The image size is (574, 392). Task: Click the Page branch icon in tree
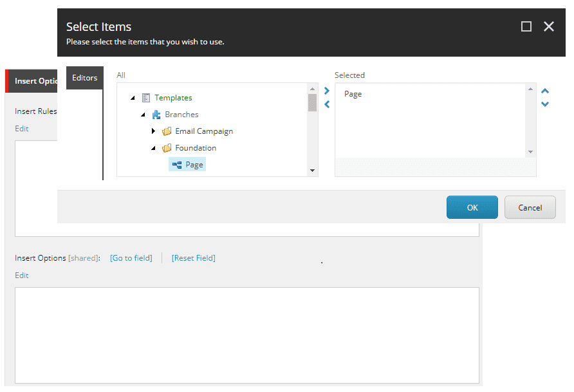coord(177,165)
